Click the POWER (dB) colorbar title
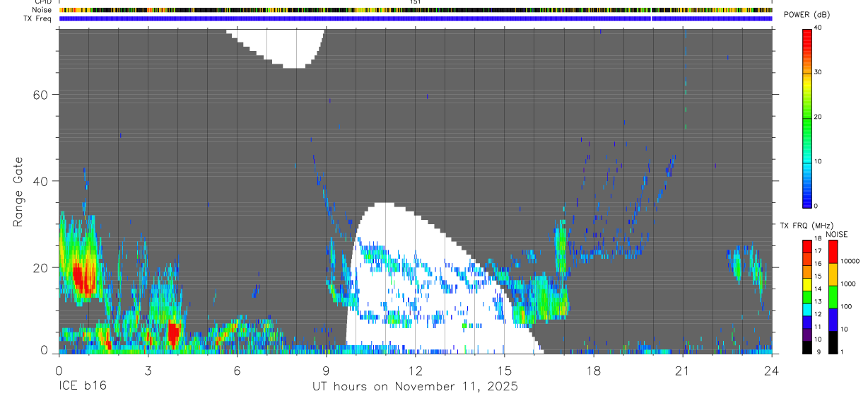 tap(807, 15)
